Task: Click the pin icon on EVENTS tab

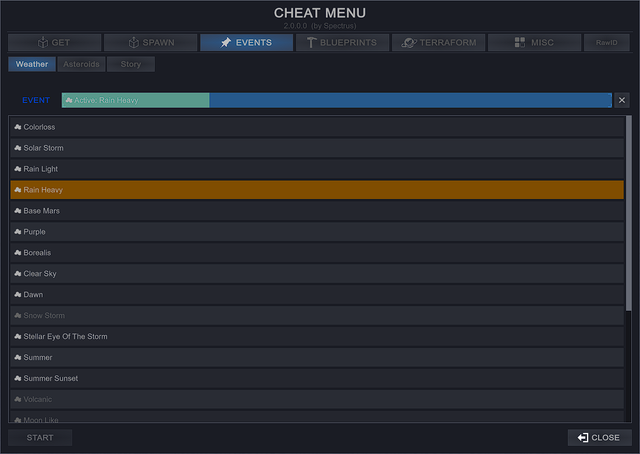Action: click(226, 42)
